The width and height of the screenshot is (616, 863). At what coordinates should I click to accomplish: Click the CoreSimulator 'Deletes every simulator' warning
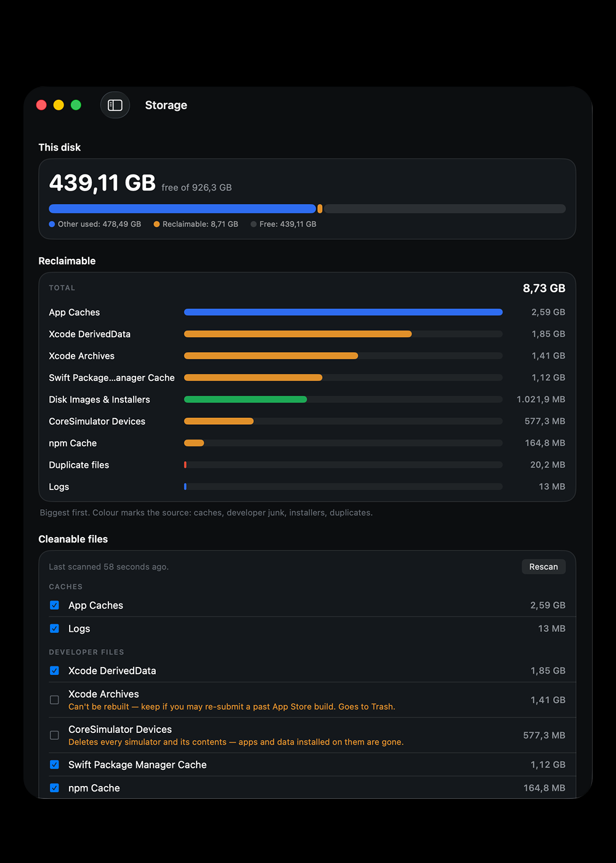(236, 742)
